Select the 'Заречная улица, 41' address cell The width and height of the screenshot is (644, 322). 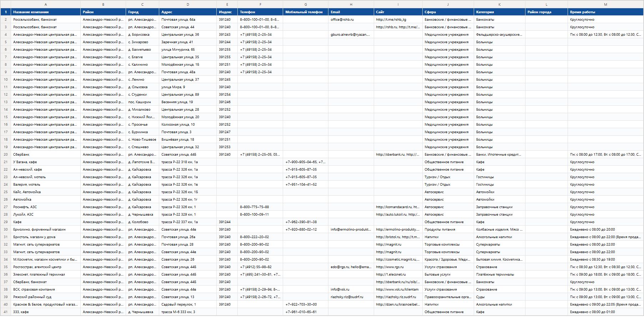click(x=188, y=42)
